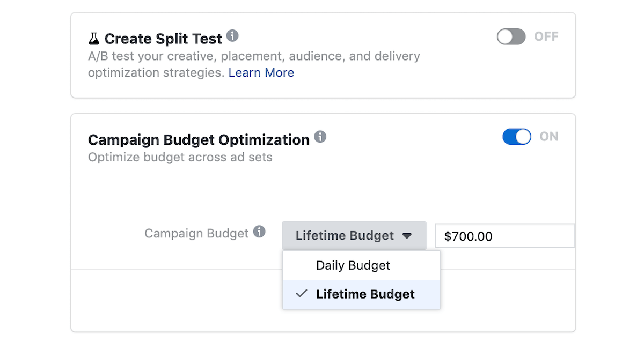Select Daily Budget from the dropdown
This screenshot has height=350, width=644.
[x=361, y=265]
